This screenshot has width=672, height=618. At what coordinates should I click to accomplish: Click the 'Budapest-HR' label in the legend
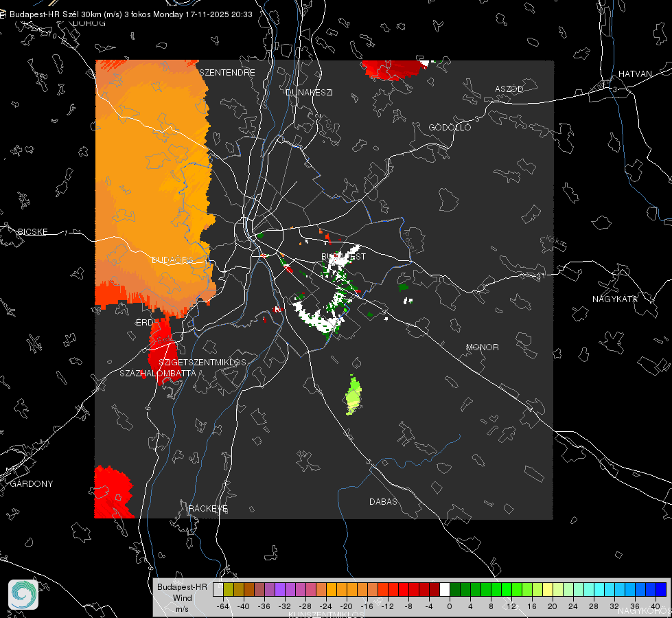pos(182,587)
